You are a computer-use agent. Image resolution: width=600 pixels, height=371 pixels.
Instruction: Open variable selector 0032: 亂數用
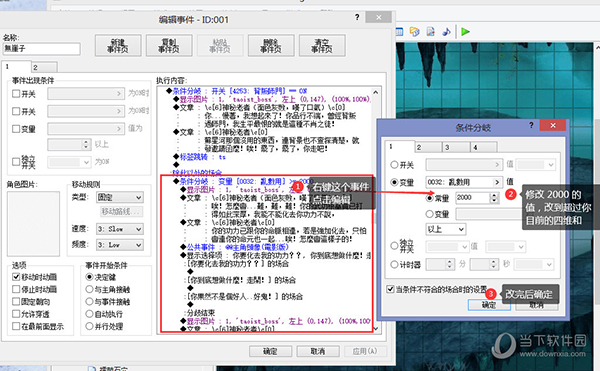pos(464,182)
